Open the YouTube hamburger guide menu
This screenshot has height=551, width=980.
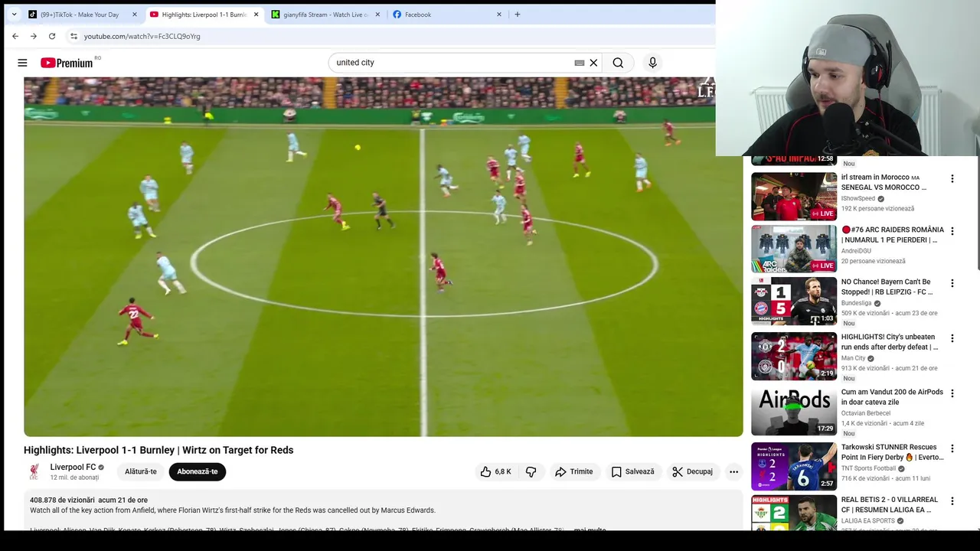click(22, 63)
